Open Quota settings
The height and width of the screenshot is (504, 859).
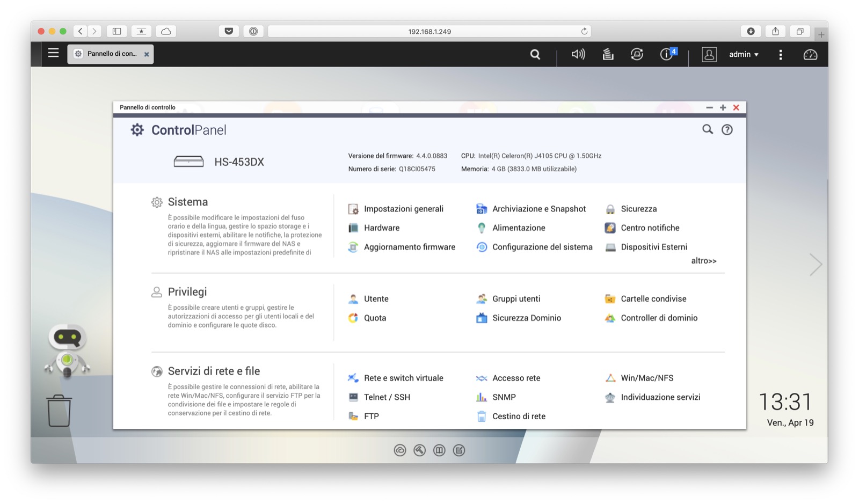pos(367,318)
